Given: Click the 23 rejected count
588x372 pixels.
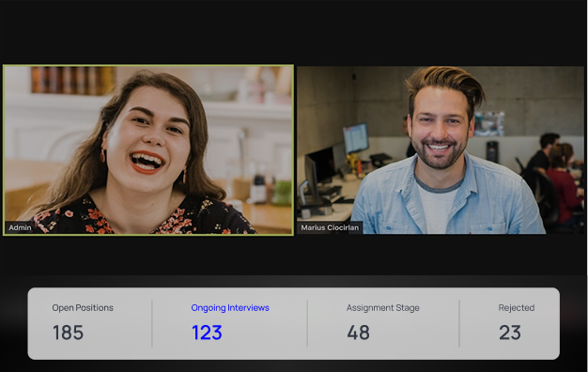Looking at the screenshot, I should pyautogui.click(x=510, y=333).
